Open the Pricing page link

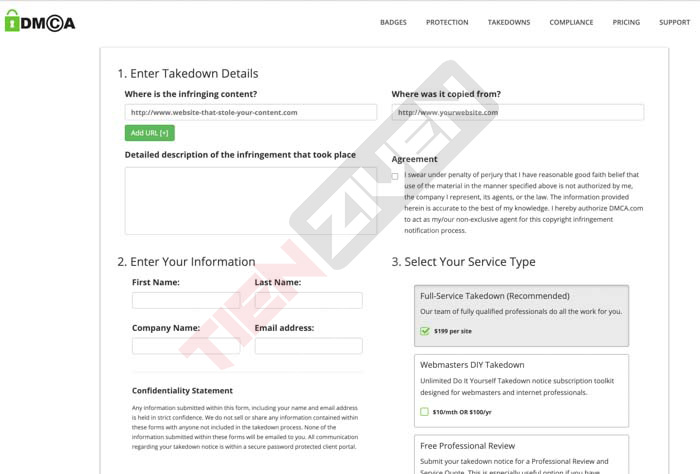click(x=626, y=22)
